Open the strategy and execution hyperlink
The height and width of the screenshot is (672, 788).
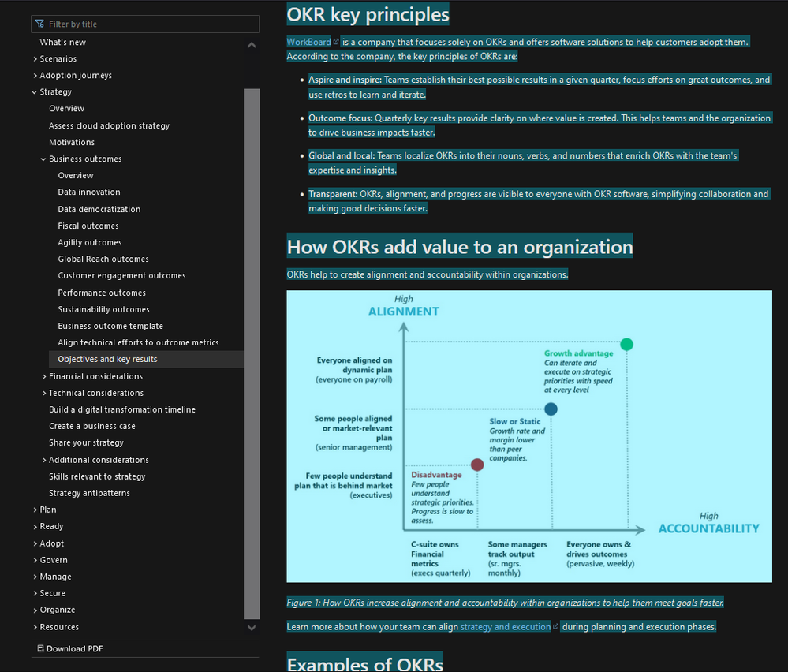coord(505,626)
